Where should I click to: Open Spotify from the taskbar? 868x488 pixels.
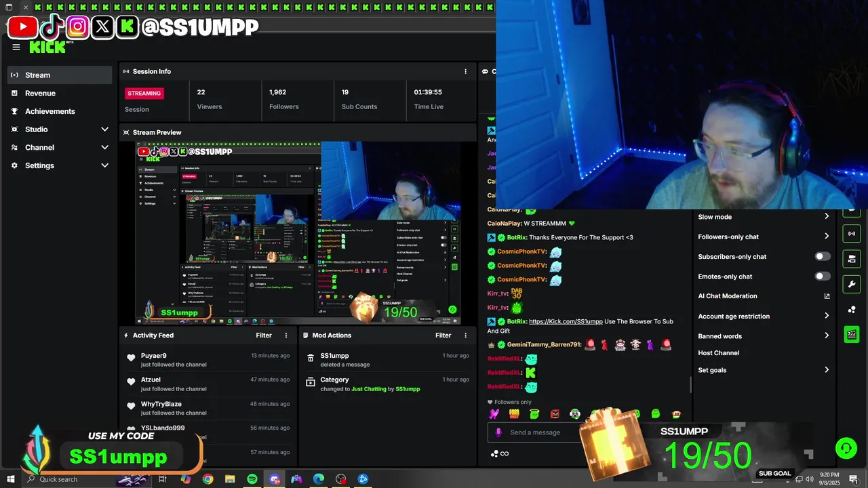(x=252, y=479)
